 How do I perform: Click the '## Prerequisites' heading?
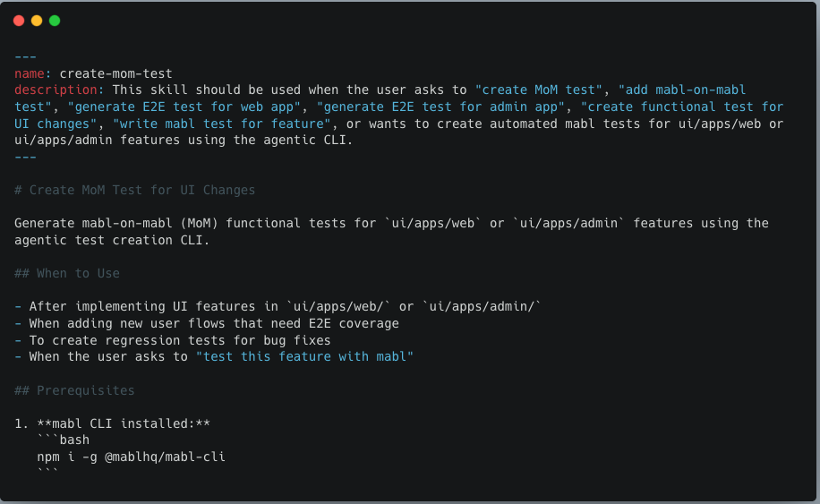pos(75,390)
